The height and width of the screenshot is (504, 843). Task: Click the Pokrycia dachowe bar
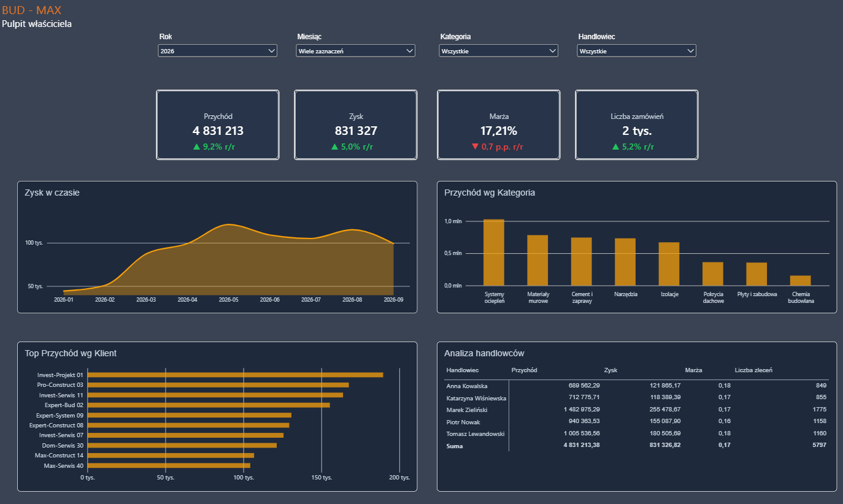click(x=713, y=273)
